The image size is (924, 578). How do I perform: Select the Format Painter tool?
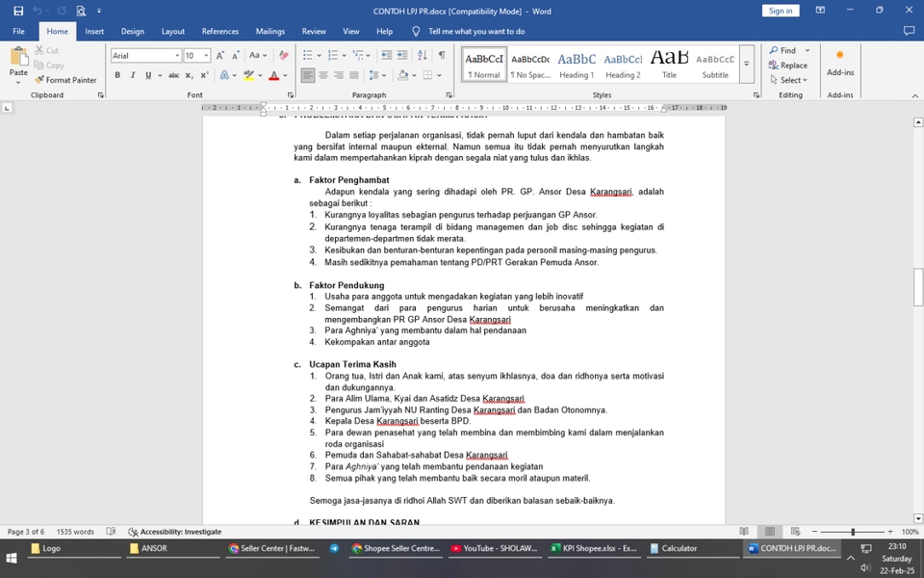click(65, 80)
